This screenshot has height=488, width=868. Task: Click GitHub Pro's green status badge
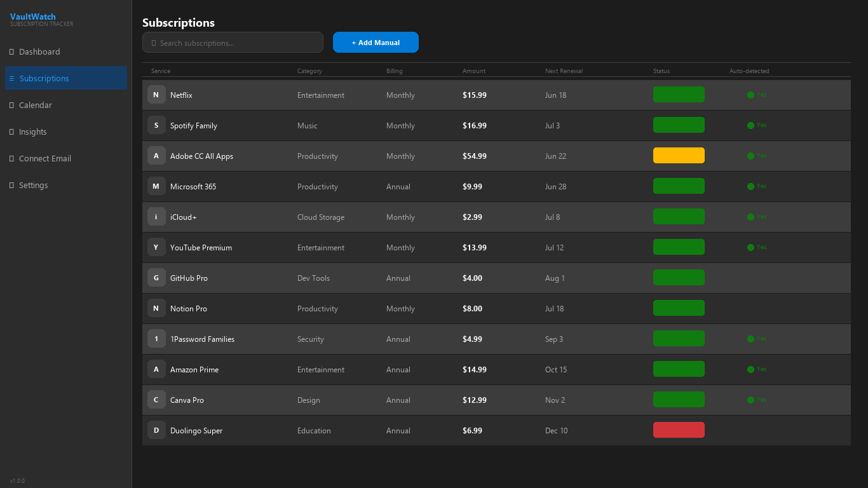click(x=679, y=278)
